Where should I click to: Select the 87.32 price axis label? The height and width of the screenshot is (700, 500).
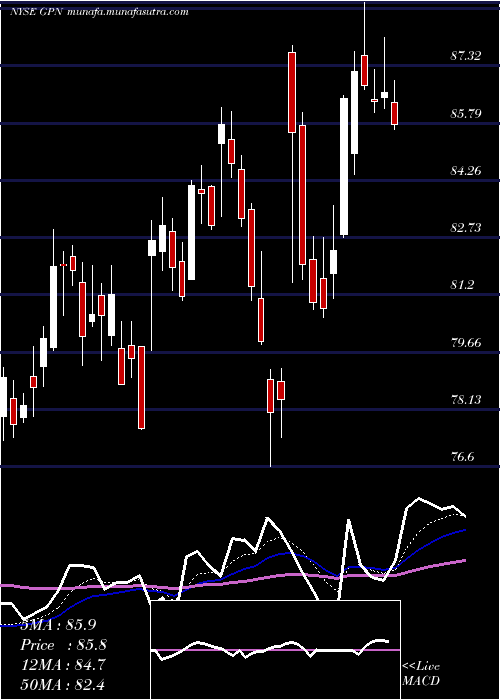[466, 56]
